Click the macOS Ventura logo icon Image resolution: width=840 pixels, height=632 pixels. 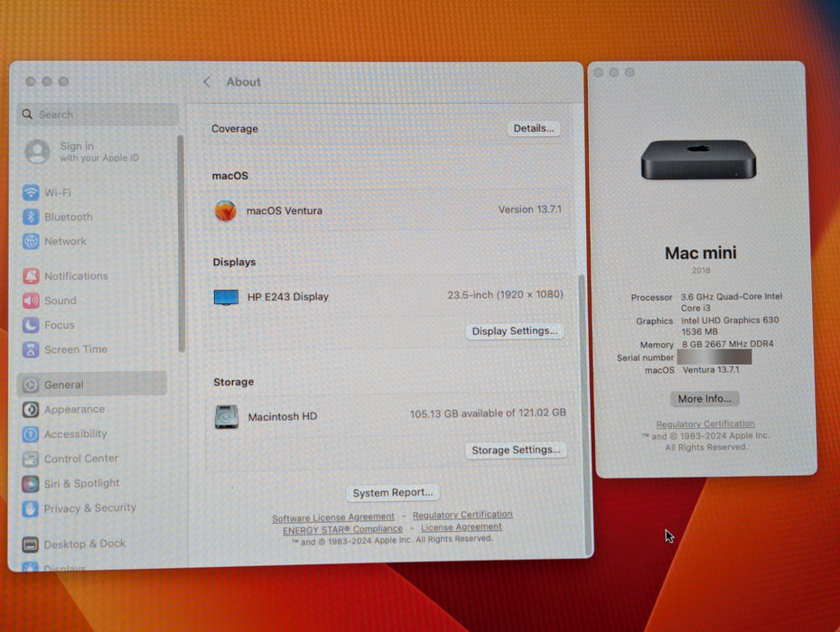click(226, 210)
